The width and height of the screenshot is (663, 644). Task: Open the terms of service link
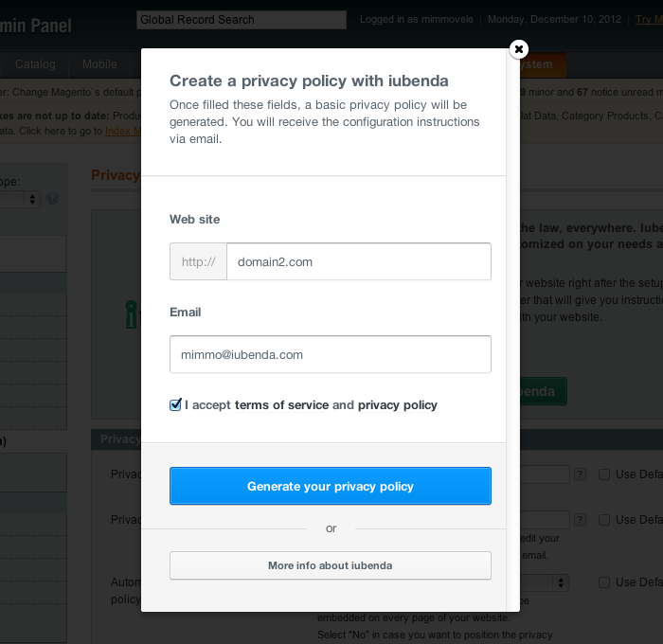[281, 405]
